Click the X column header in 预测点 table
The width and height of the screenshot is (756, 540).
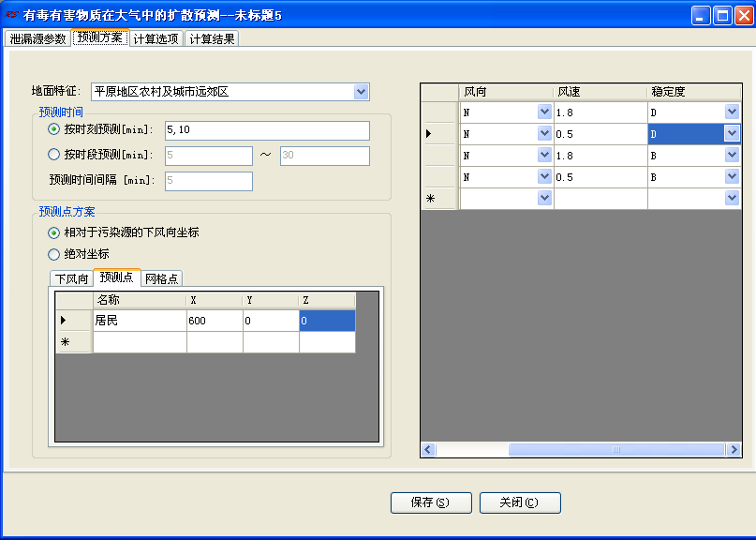pyautogui.click(x=215, y=300)
